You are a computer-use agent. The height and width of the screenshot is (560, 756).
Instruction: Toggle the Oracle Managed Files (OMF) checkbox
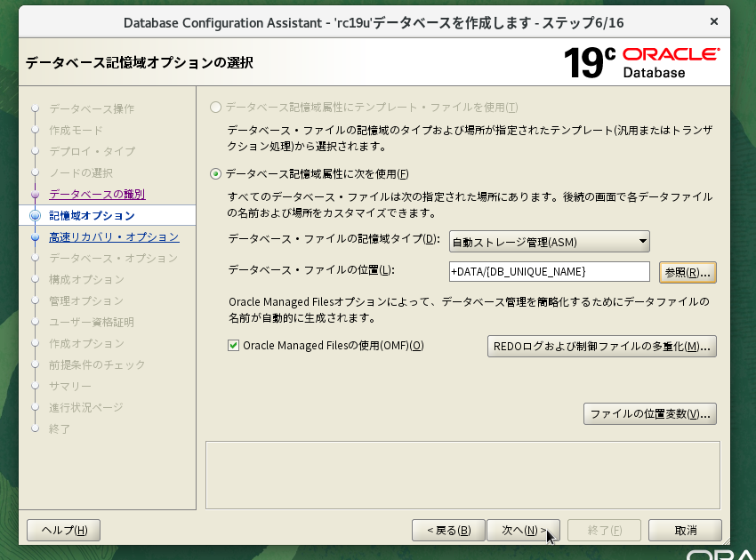pyautogui.click(x=233, y=346)
